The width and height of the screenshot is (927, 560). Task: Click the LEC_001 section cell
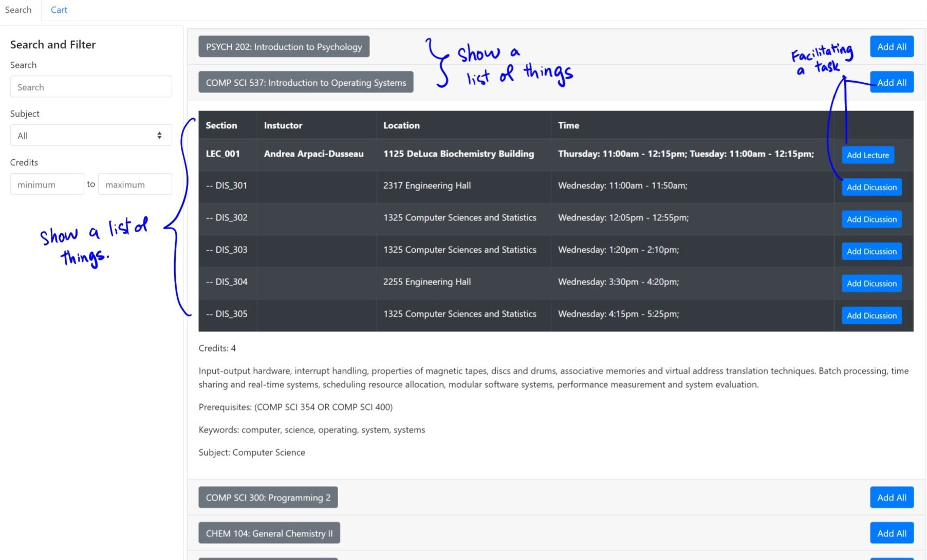tap(228, 155)
